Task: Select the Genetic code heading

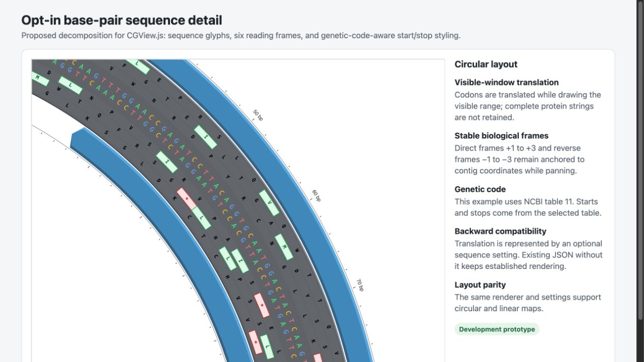Action: [x=480, y=189]
